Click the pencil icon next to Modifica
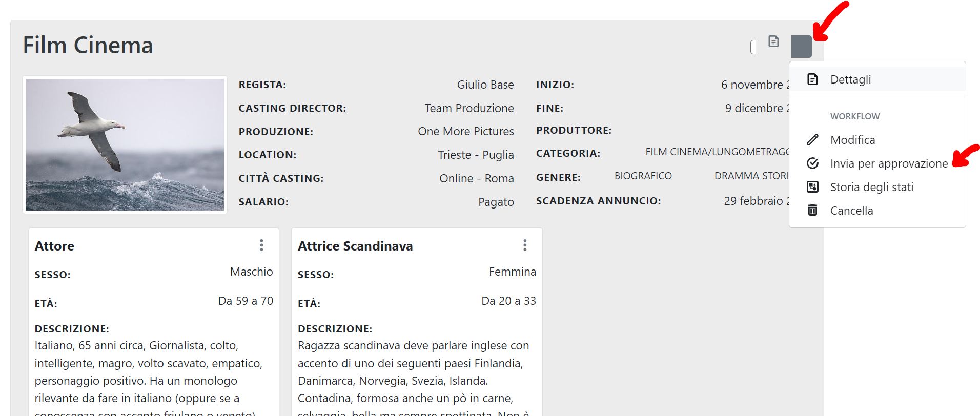980x416 pixels. pos(812,140)
